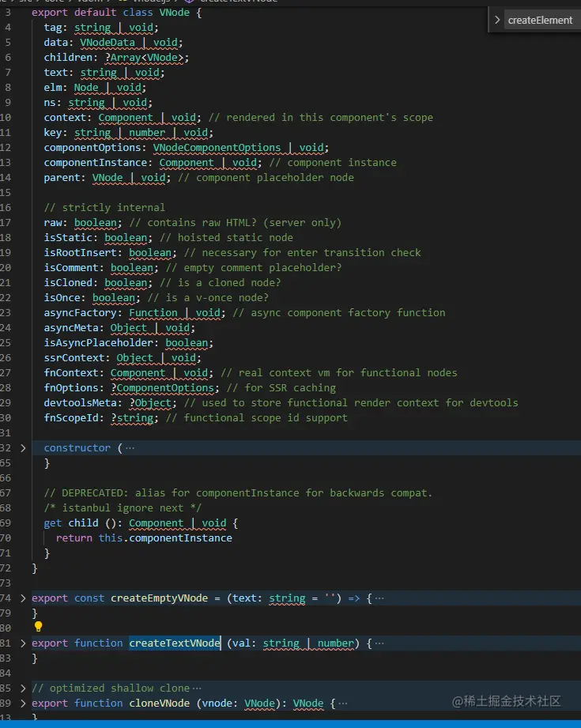Click the fnContext property name
Image resolution: width=581 pixels, height=728 pixels.
tap(71, 373)
